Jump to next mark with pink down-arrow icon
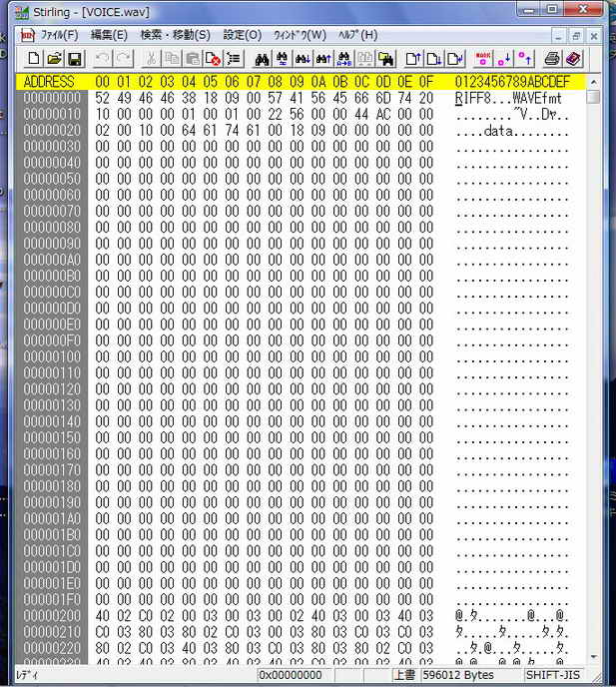This screenshot has height=687, width=616. coord(504,59)
